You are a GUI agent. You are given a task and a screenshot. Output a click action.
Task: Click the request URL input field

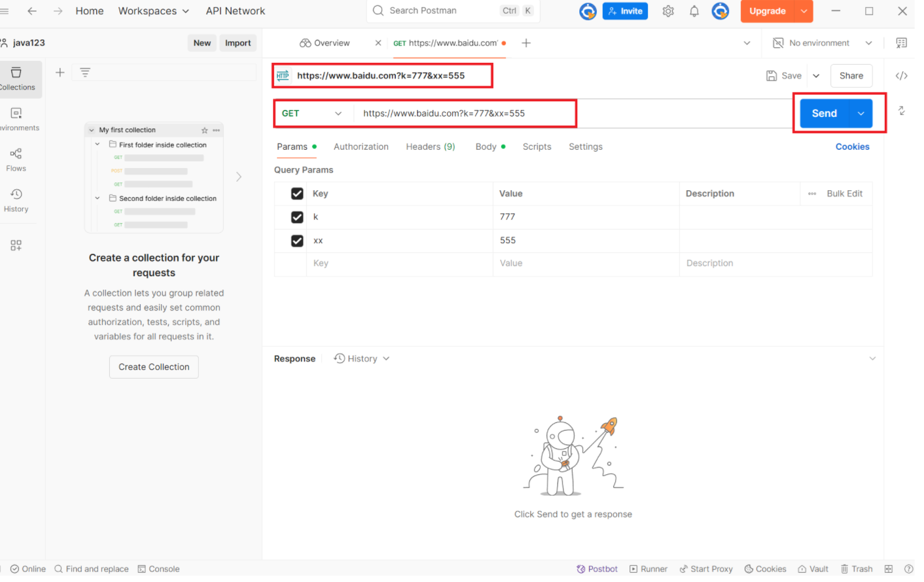573,113
